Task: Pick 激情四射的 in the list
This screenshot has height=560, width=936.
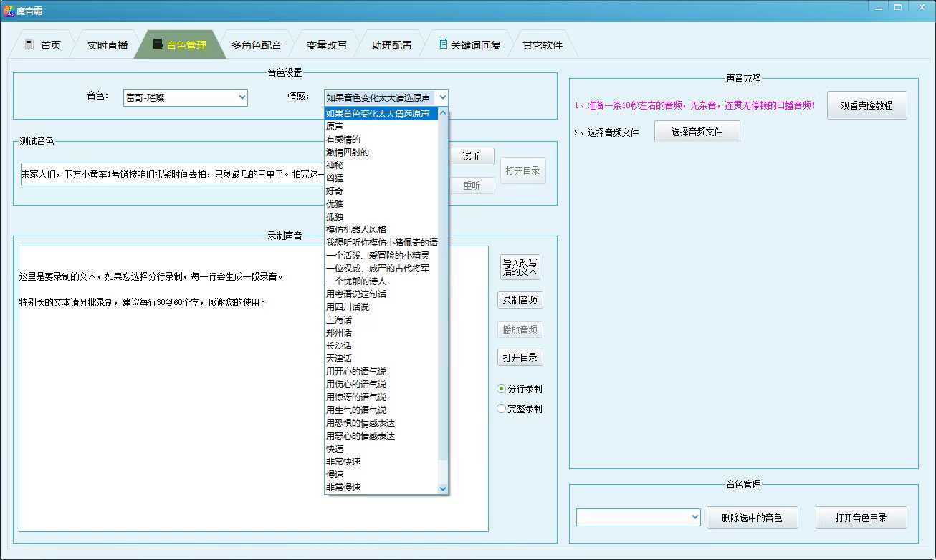Action: pyautogui.click(x=381, y=153)
